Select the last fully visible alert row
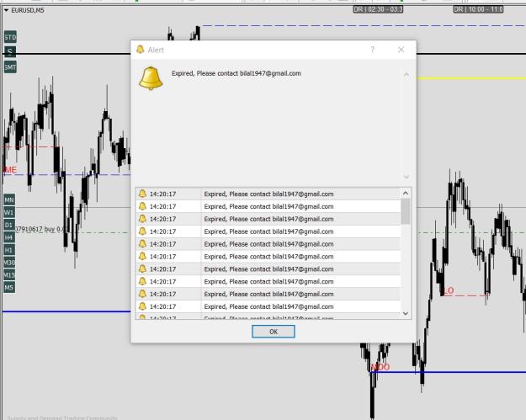The height and width of the screenshot is (420, 526). [268, 306]
